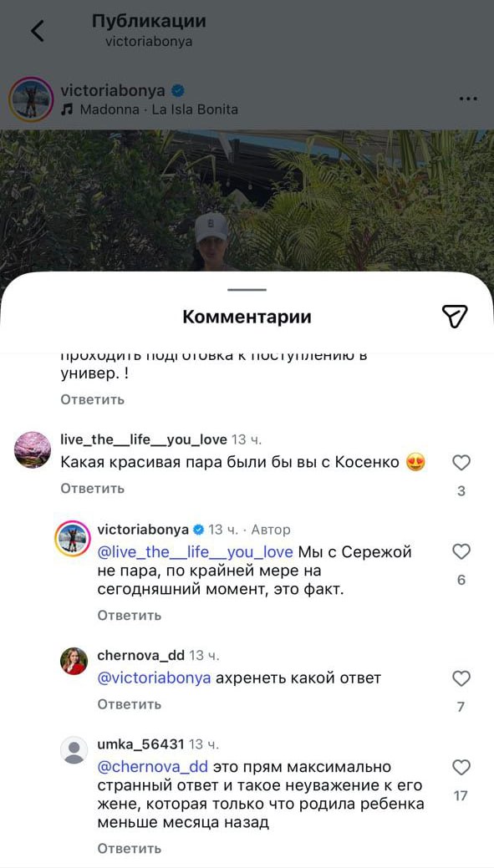Like victoriabonya's reply about Сережа
Viewport: 494px width, 868px height.
[461, 551]
